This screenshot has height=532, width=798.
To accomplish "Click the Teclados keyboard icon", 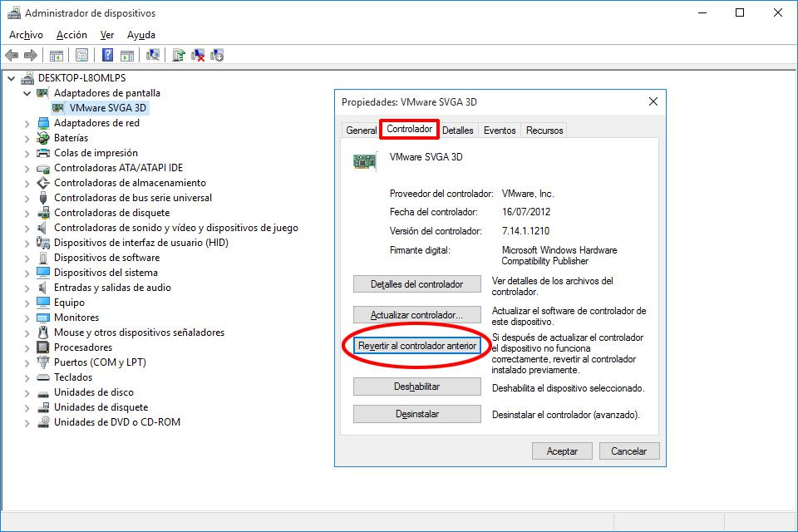I will [42, 377].
